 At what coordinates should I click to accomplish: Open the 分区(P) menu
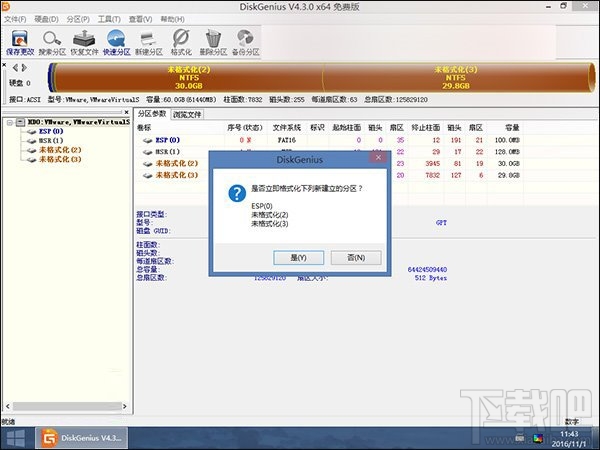[x=78, y=19]
